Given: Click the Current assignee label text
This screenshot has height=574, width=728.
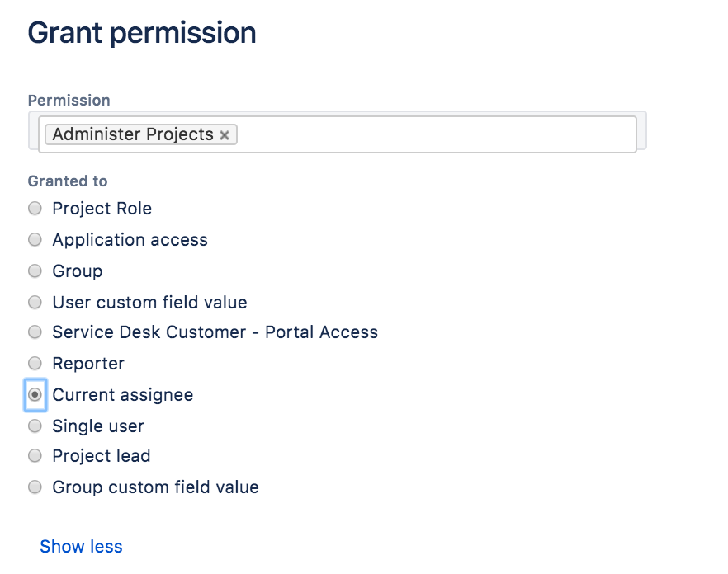Looking at the screenshot, I should pos(122,394).
